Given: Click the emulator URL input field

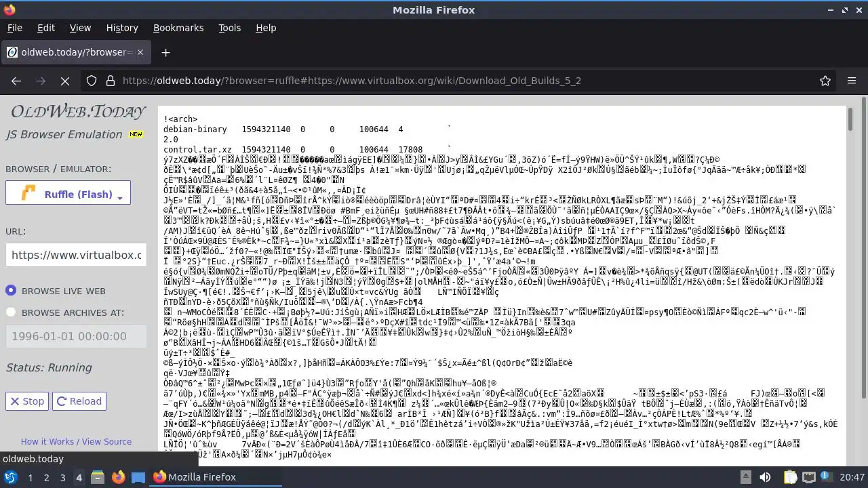Looking at the screenshot, I should pos(77,256).
